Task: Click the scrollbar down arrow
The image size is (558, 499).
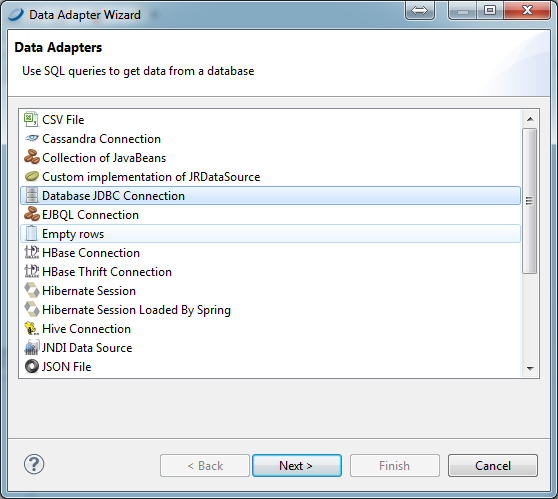Action: point(530,368)
